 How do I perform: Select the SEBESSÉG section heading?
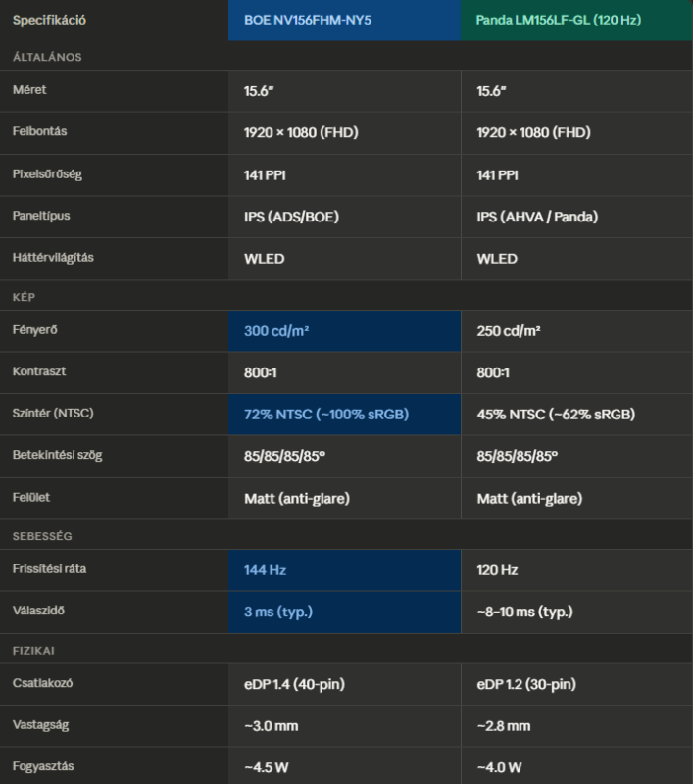click(x=42, y=536)
